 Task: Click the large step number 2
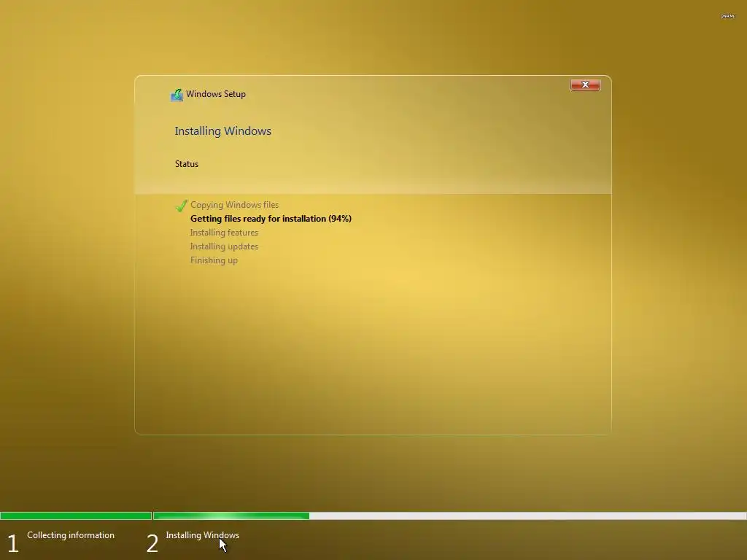[152, 543]
